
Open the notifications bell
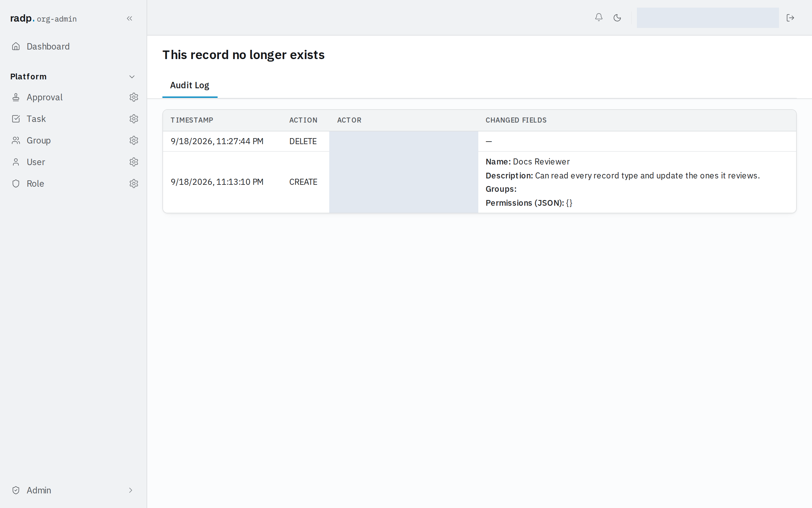[599, 17]
